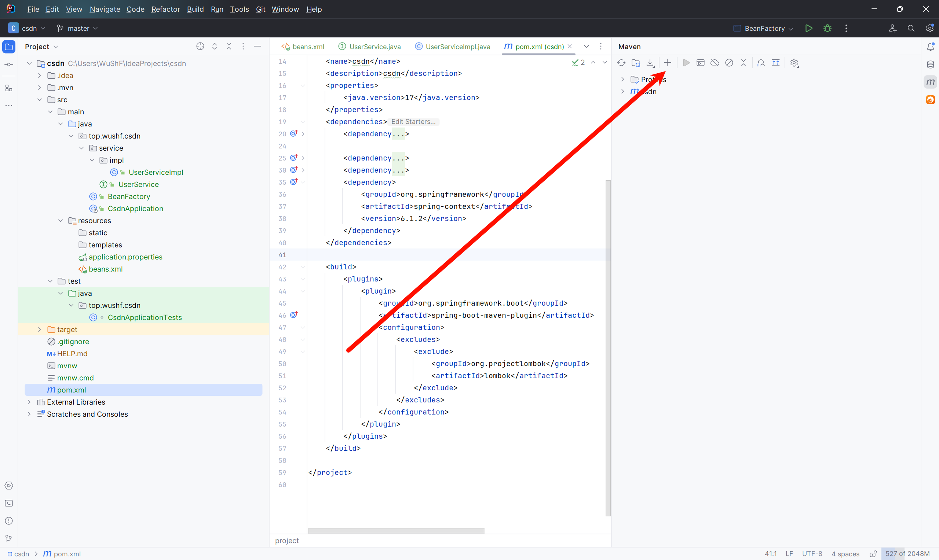This screenshot has width=939, height=560.
Task: Click Generate Sources and Update Folders icon
Action: pyautogui.click(x=636, y=63)
